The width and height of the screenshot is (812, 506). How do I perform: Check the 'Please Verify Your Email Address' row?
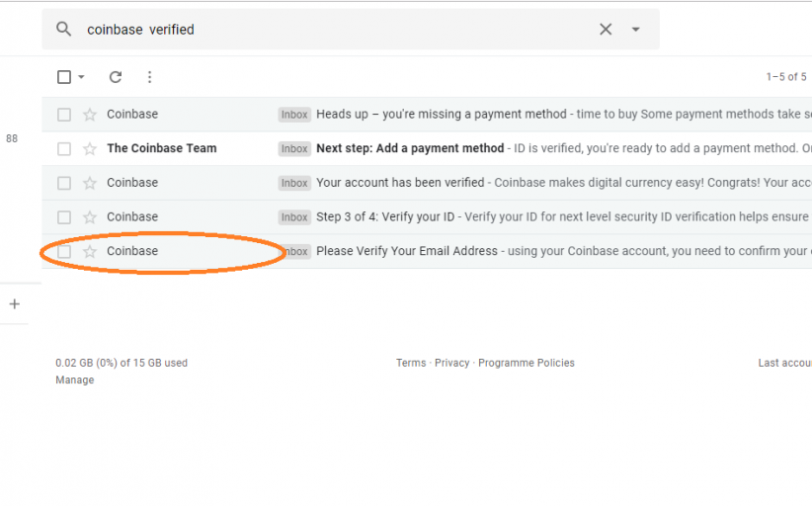coord(64,252)
